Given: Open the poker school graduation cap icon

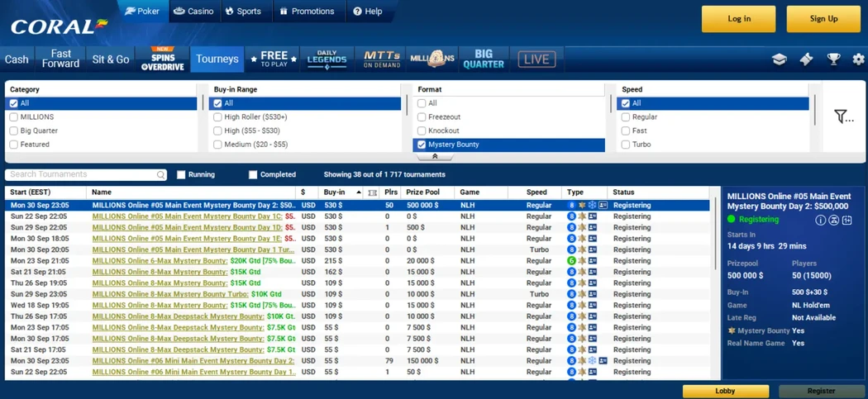Looking at the screenshot, I should pyautogui.click(x=779, y=59).
